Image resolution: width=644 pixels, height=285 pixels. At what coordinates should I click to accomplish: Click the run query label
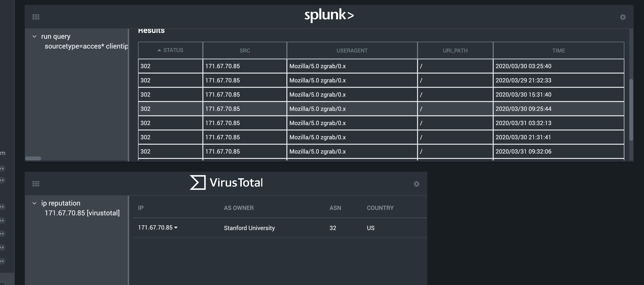pos(56,37)
